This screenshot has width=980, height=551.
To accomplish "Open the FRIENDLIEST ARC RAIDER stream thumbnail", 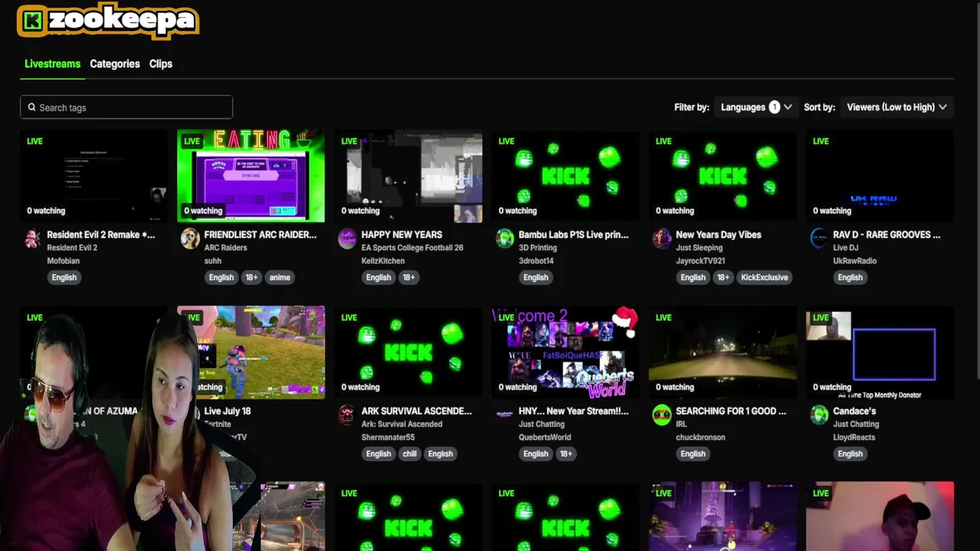I will pyautogui.click(x=251, y=176).
